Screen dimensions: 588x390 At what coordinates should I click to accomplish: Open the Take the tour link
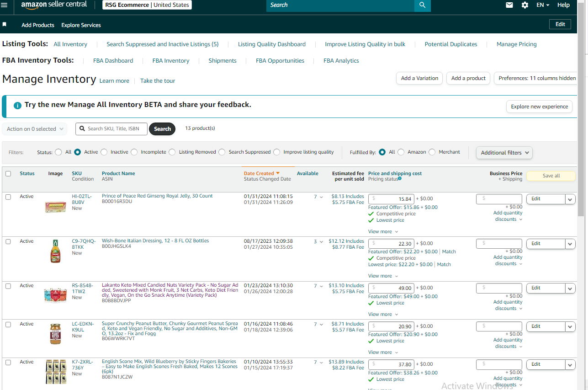158,81
